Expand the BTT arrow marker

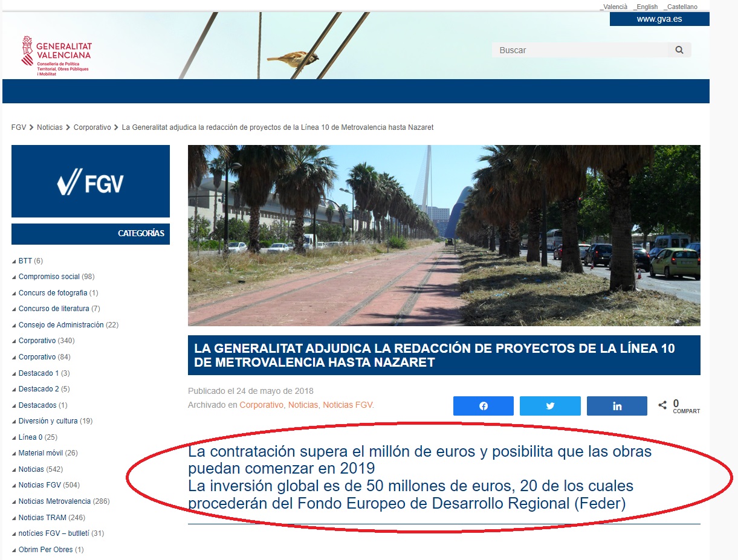pyautogui.click(x=14, y=262)
